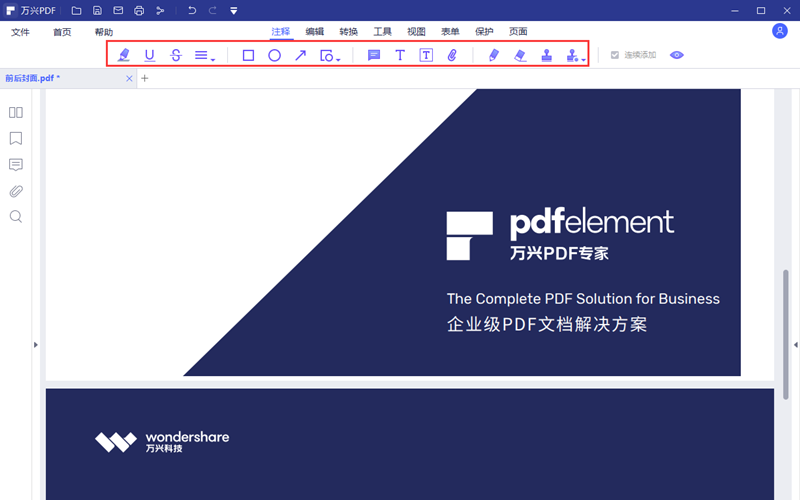This screenshot has height=500, width=800.
Task: Select the Underline annotation tool
Action: (x=150, y=55)
